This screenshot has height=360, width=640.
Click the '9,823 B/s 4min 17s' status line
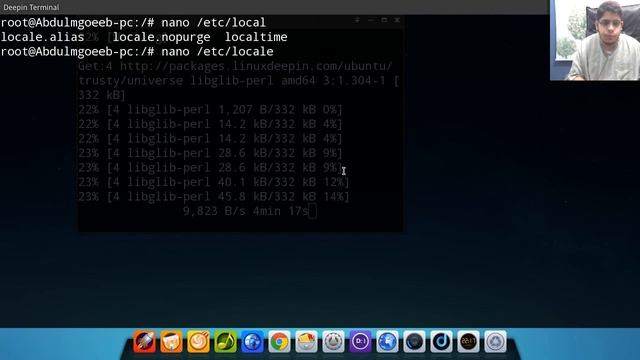tap(246, 211)
